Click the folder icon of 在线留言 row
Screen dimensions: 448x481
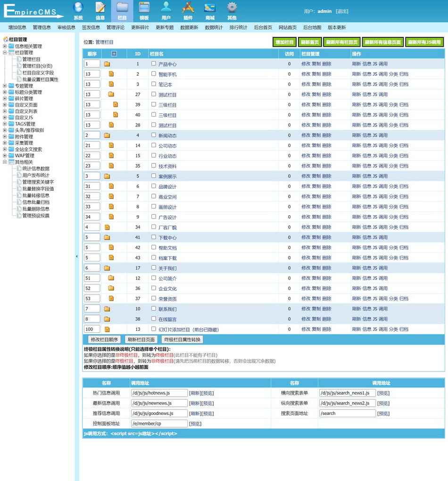click(107, 319)
